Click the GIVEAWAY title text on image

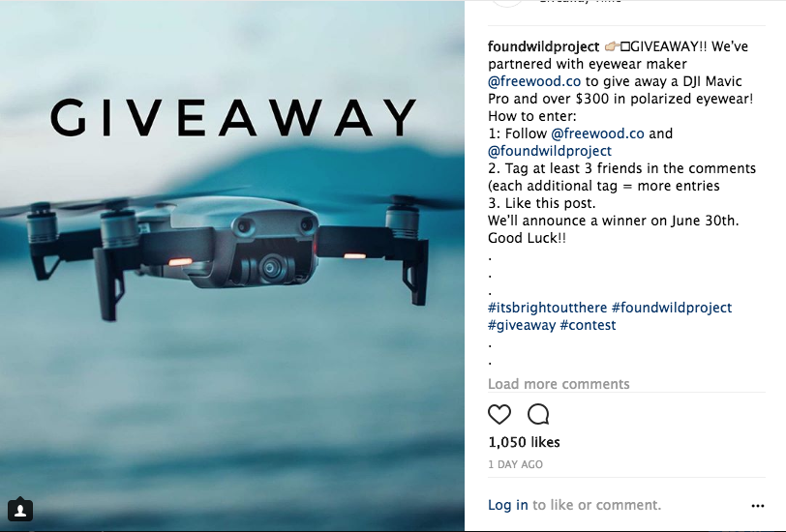click(x=233, y=118)
